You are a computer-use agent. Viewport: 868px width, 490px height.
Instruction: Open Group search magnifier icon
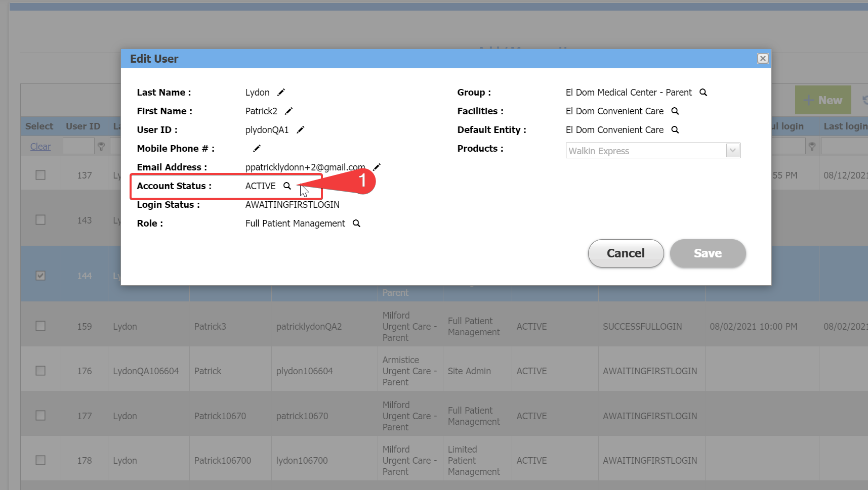(703, 92)
